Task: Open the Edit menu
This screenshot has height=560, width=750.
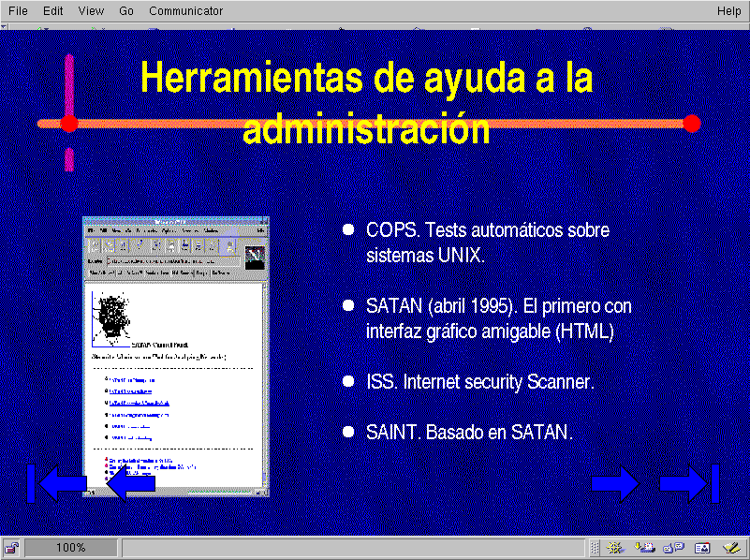Action: click(52, 11)
